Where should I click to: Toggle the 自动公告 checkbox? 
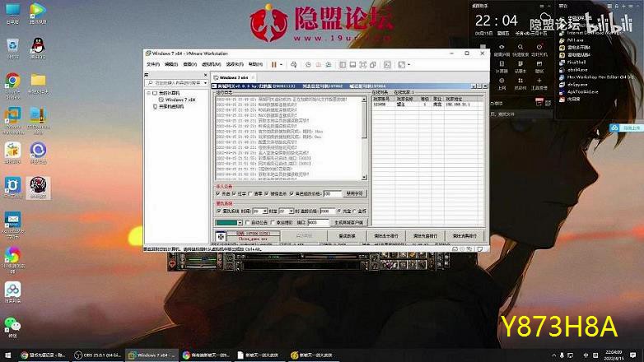coord(247,222)
